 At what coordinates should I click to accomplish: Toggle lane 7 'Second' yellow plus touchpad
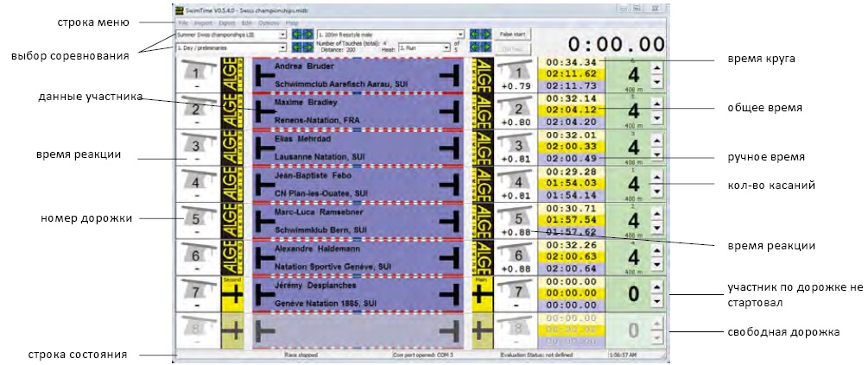point(233,294)
